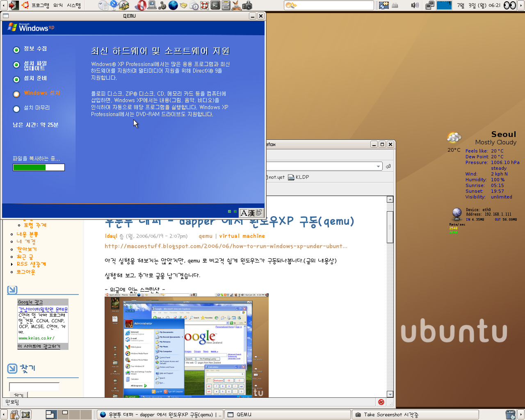Viewport: 525px width, 420px height.
Task: Open the volume speaker control
Action: (x=415, y=5)
